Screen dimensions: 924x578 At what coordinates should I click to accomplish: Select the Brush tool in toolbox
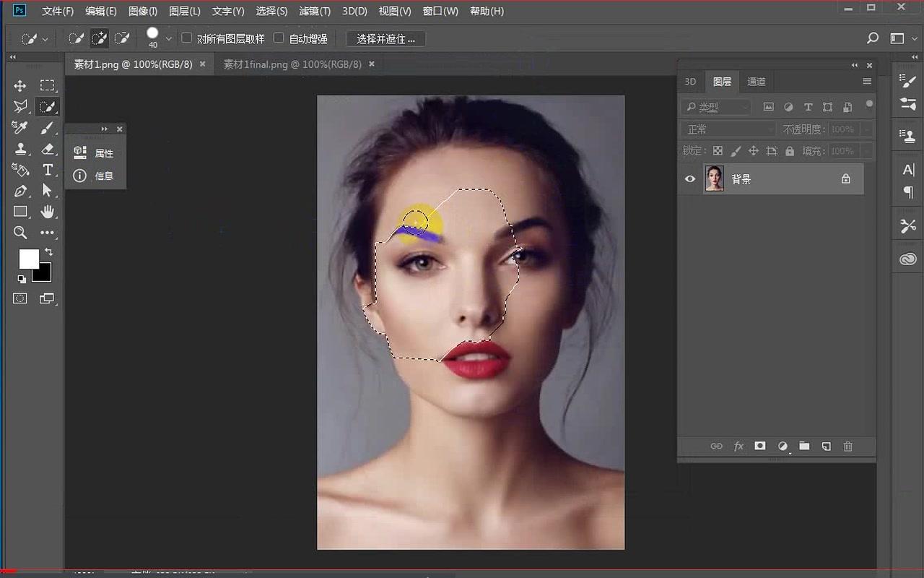point(47,128)
